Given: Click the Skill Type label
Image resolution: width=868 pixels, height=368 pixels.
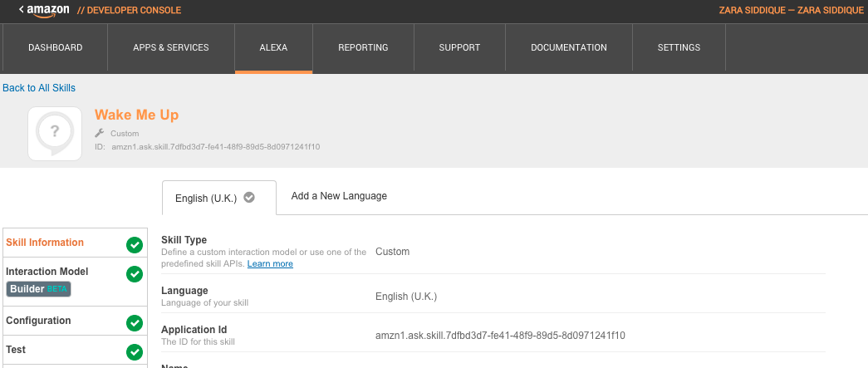Looking at the screenshot, I should tap(184, 240).
